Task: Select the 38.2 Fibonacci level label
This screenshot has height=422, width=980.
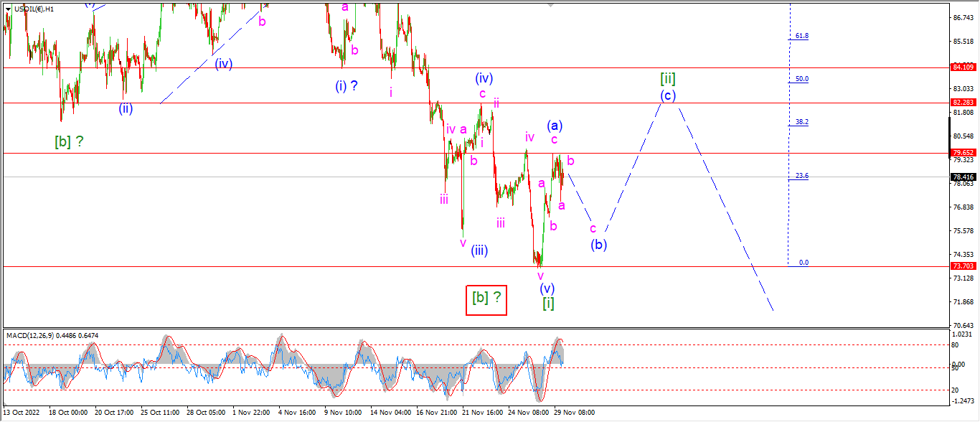Action: [801, 122]
